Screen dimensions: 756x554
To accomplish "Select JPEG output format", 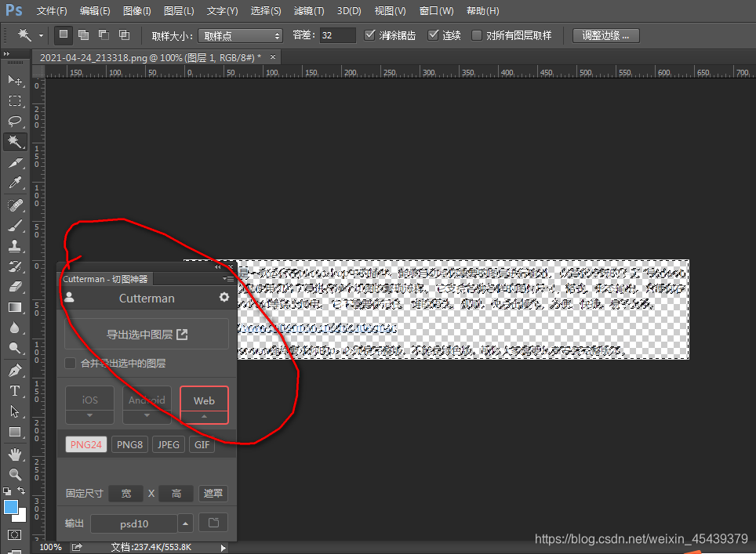I will click(169, 444).
